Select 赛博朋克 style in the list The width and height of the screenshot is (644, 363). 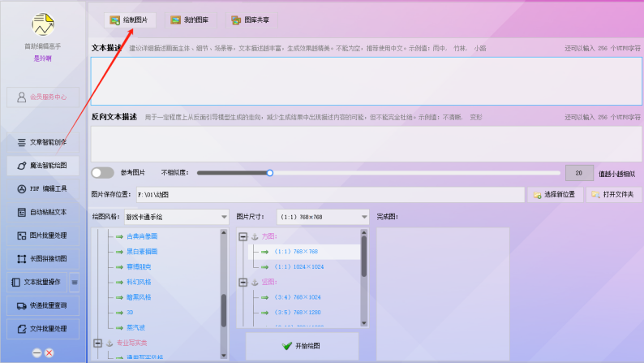139,267
